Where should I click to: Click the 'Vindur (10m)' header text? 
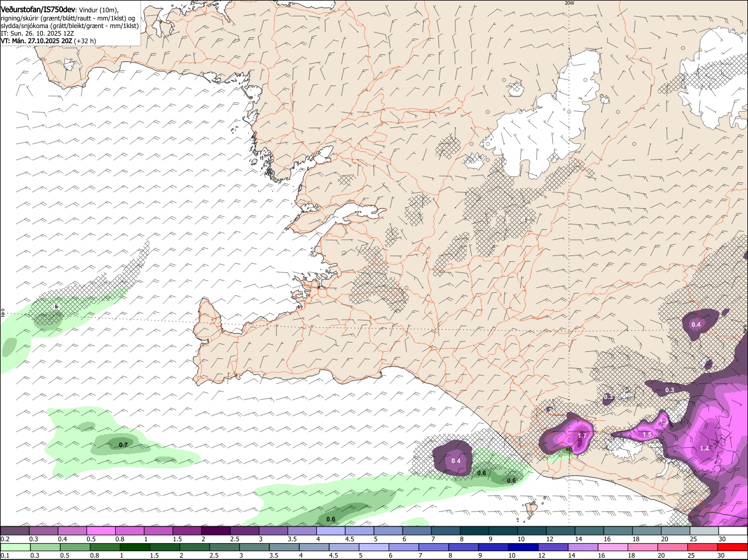click(x=98, y=11)
